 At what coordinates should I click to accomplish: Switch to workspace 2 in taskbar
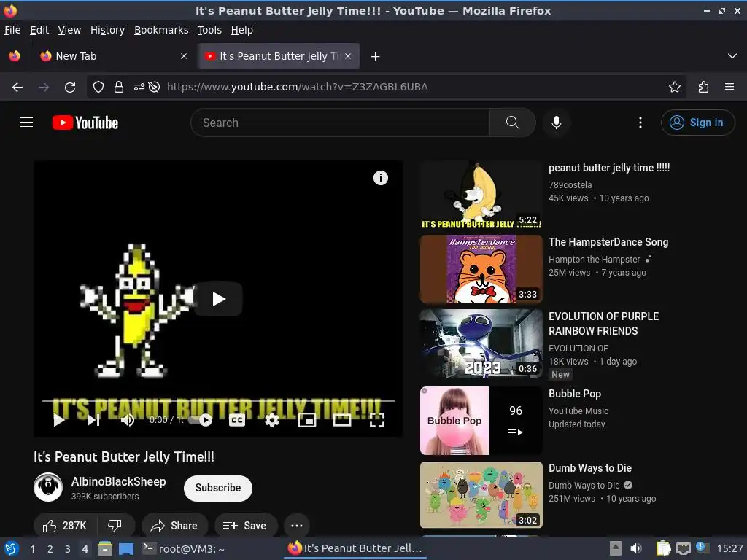click(50, 549)
